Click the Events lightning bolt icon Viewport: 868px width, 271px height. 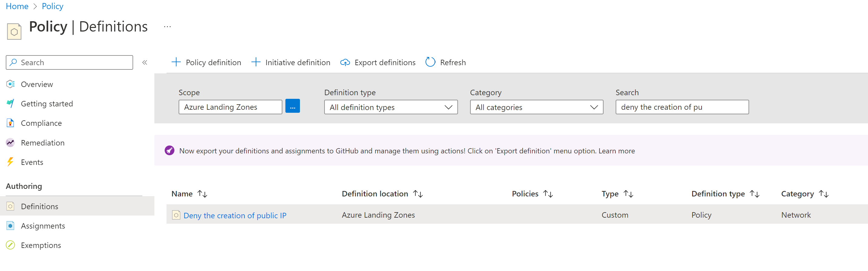pos(10,162)
